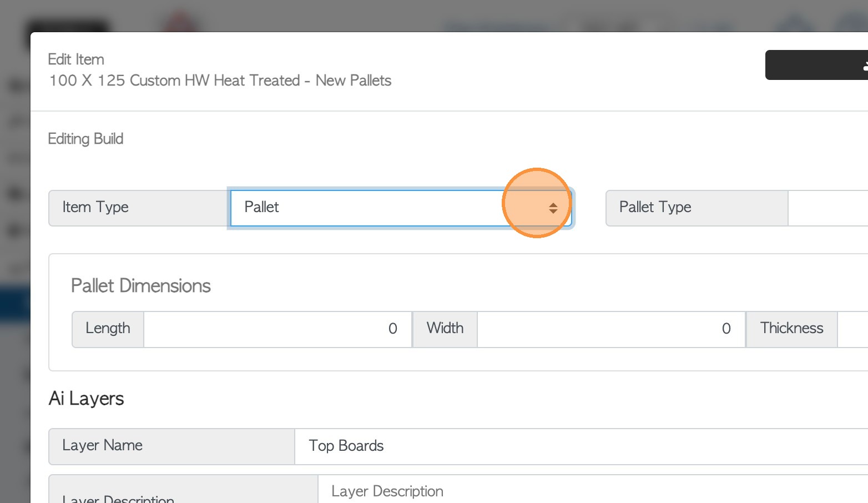Viewport: 868px width, 503px height.
Task: Open the Item Type dropdown arrow
Action: click(x=553, y=208)
